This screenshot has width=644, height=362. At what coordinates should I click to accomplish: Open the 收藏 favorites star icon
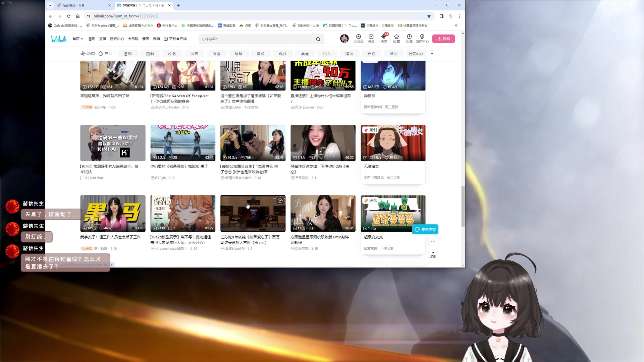coord(396,39)
